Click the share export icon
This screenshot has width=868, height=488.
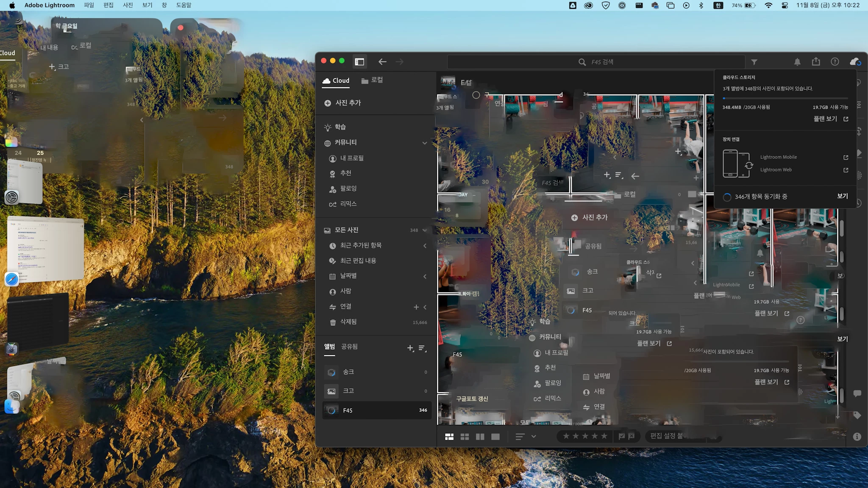[x=816, y=62]
